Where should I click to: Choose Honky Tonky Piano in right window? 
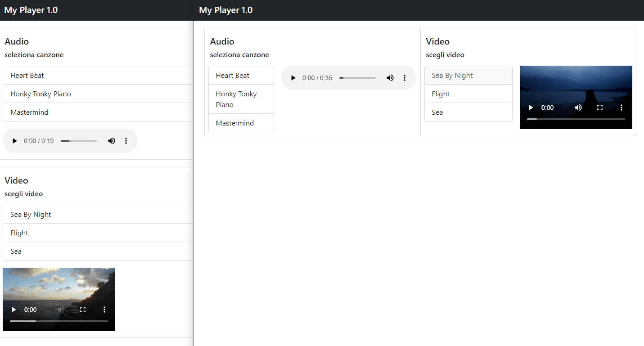[x=241, y=99]
